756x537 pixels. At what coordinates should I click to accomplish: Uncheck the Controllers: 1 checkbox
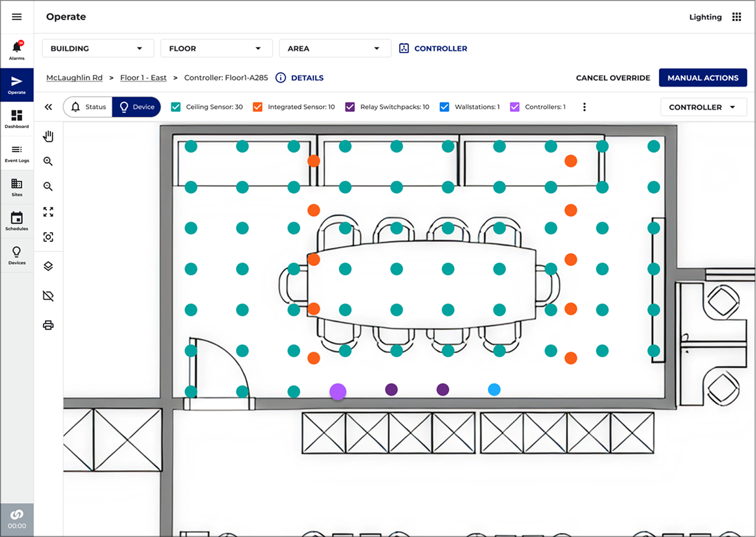tap(515, 107)
